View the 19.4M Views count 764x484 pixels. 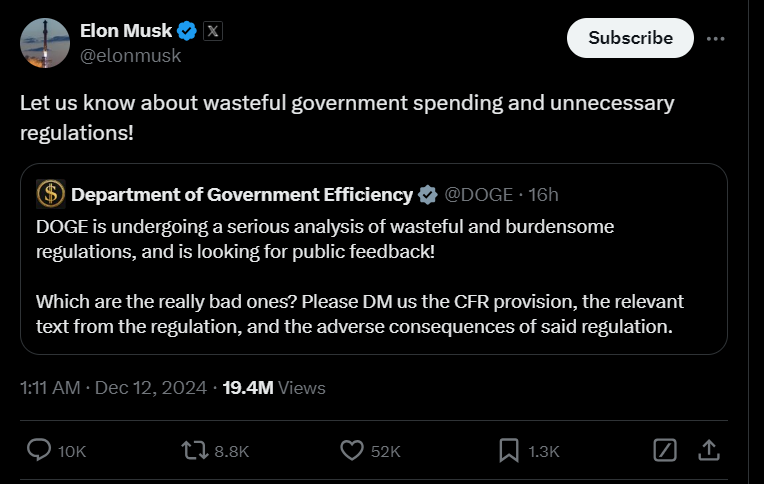point(272,388)
